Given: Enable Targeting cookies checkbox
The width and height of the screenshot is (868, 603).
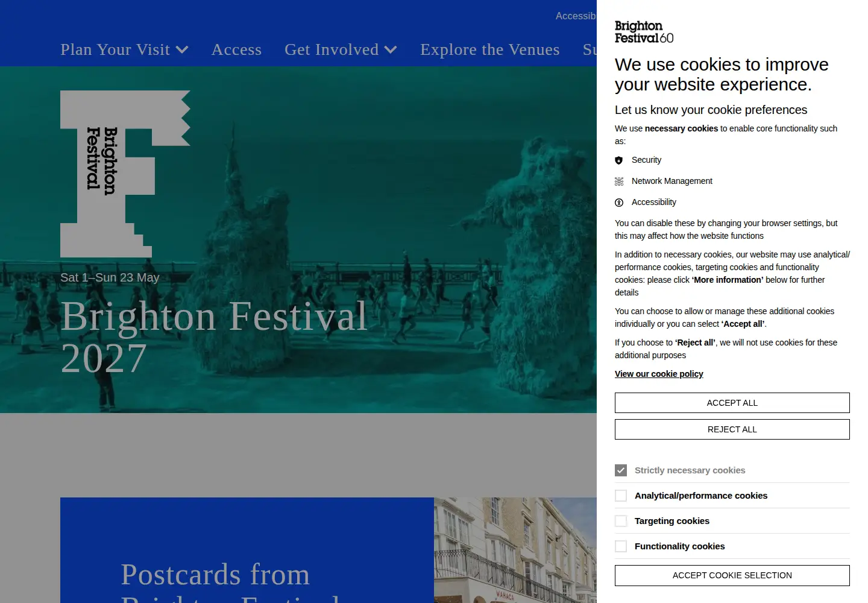Looking at the screenshot, I should coord(621,521).
